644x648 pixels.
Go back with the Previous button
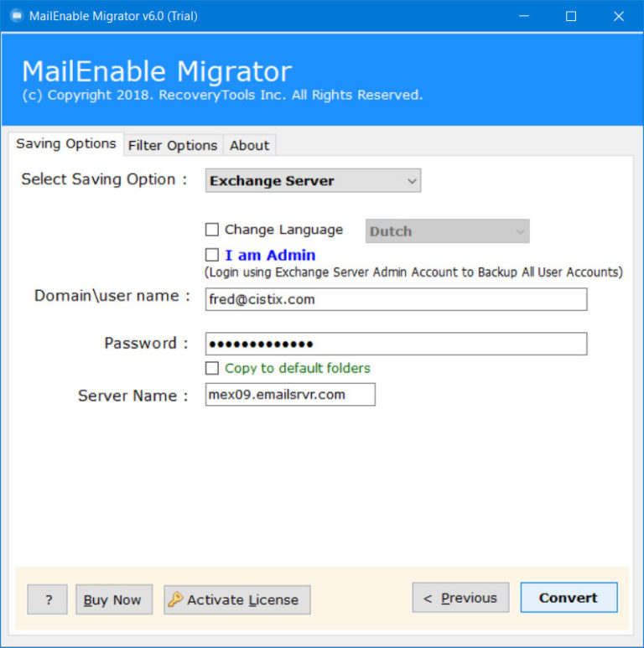pos(460,598)
